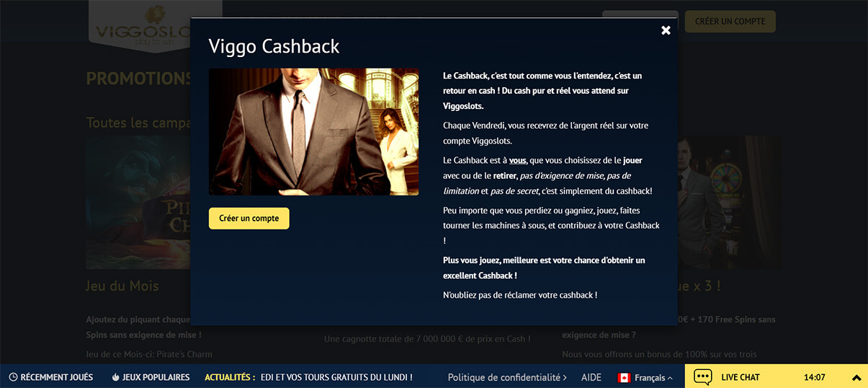Viewport: 868px width, 388px height.
Task: Click the Créer un compte button in popup
Action: point(249,219)
